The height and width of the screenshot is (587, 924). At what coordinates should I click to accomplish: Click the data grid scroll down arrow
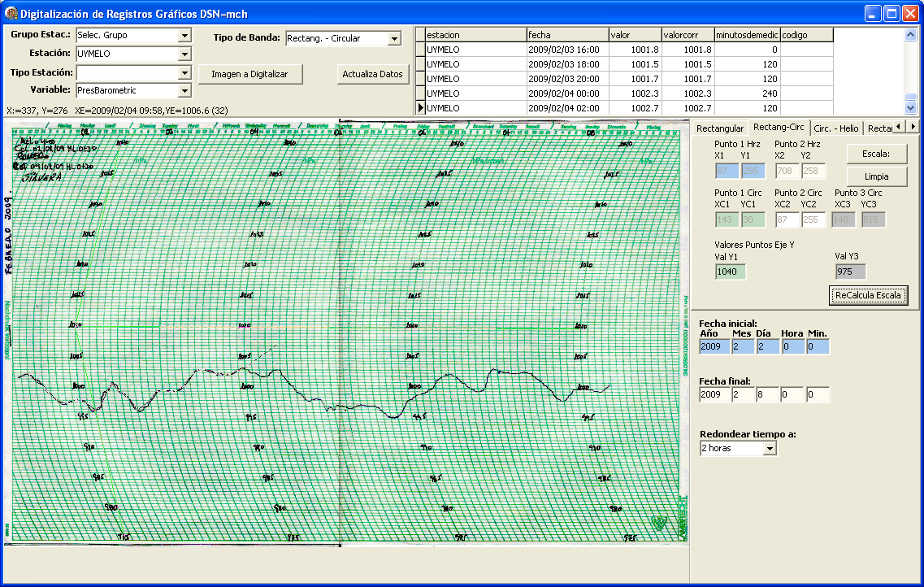pyautogui.click(x=911, y=107)
